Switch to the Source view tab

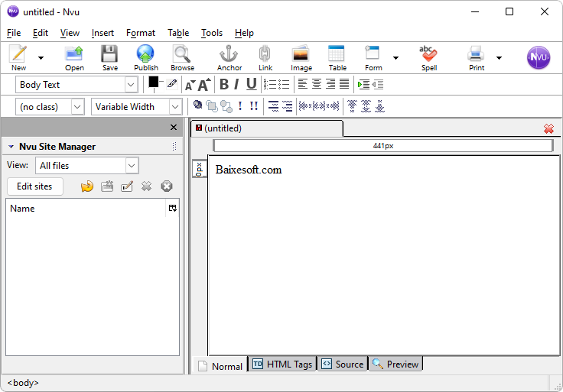tap(342, 364)
